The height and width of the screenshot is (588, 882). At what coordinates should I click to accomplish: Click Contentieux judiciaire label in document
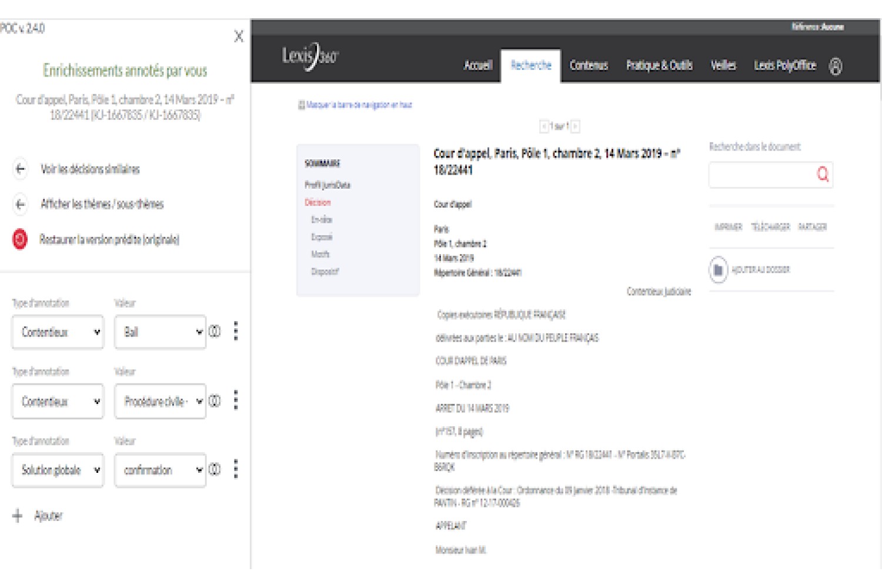click(659, 292)
